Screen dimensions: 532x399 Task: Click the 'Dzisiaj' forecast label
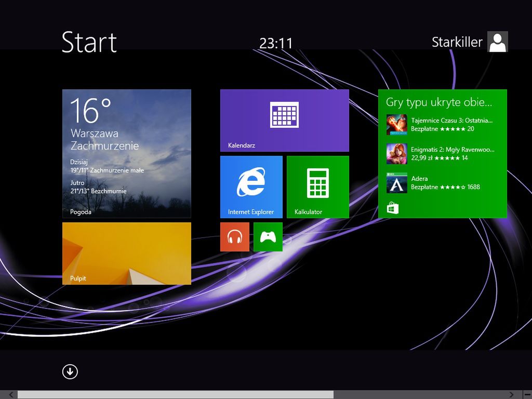coord(79,162)
